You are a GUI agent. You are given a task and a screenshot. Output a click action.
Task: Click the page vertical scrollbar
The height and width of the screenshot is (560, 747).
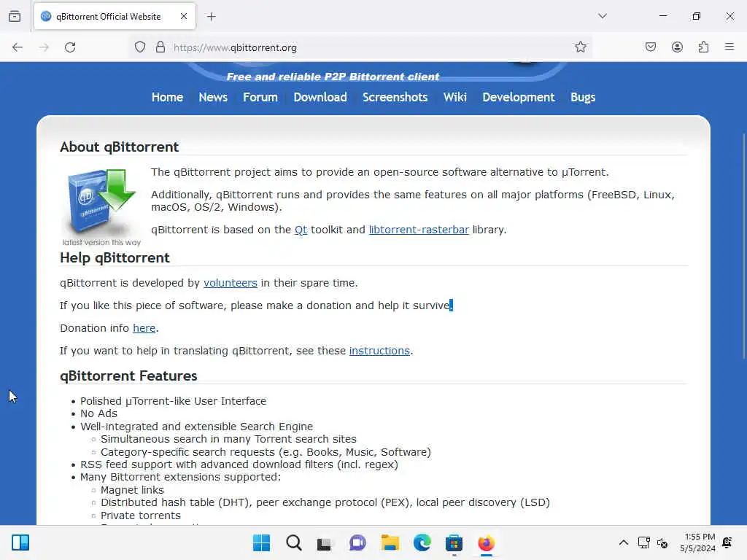[743, 248]
